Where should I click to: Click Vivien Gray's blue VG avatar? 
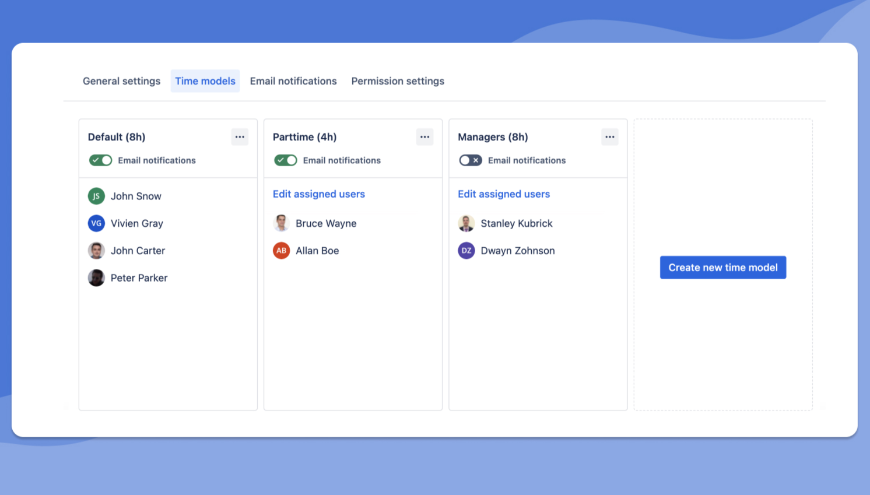(96, 223)
